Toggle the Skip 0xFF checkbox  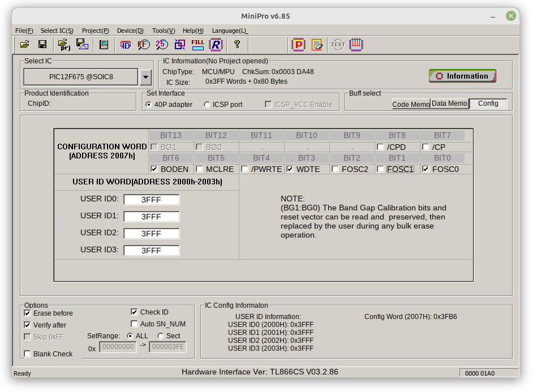[27, 337]
